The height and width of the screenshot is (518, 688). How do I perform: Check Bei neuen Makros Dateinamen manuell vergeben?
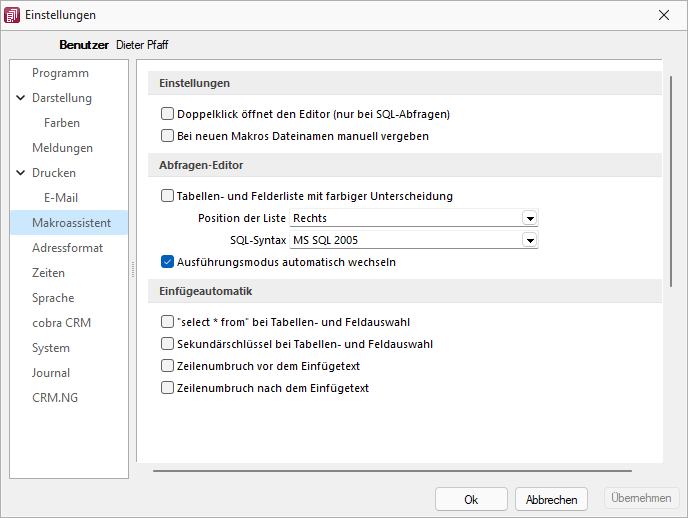pyautogui.click(x=167, y=136)
